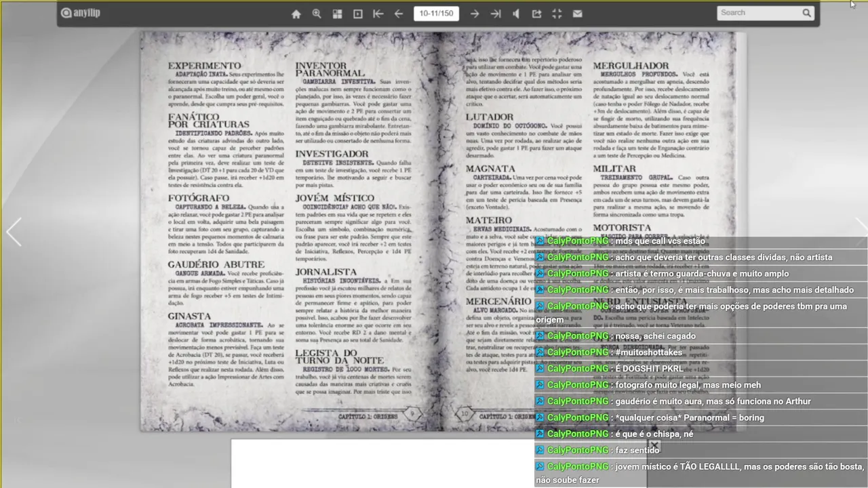This screenshot has height=488, width=868.
Task: Click the 'MAGNATA' heading on right page
Action: [490, 168]
